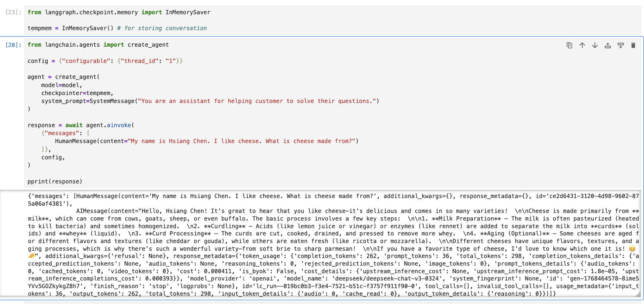Click the [23]: cell execution prompt
The image size is (644, 304).
click(x=13, y=12)
